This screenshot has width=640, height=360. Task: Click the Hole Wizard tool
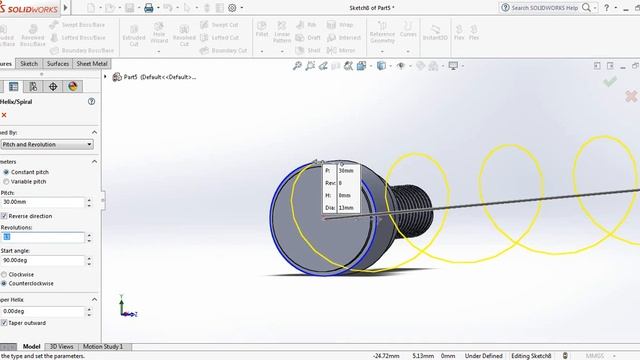point(159,33)
